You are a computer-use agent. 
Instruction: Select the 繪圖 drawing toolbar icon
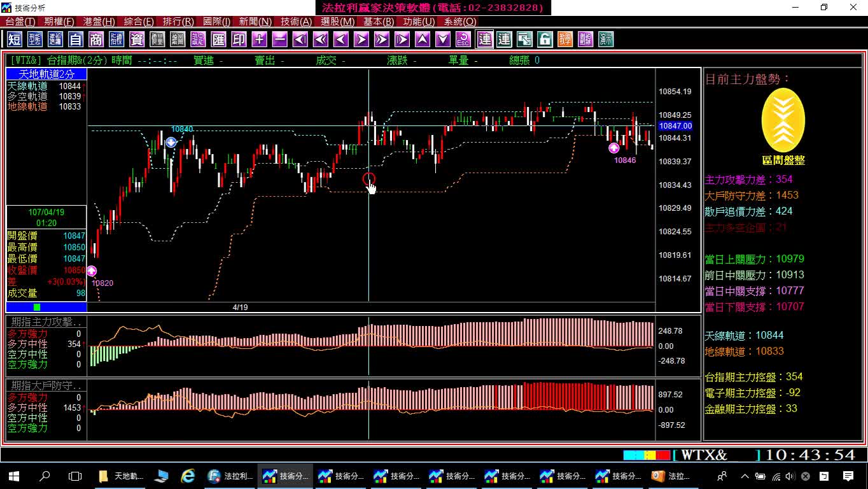point(178,39)
